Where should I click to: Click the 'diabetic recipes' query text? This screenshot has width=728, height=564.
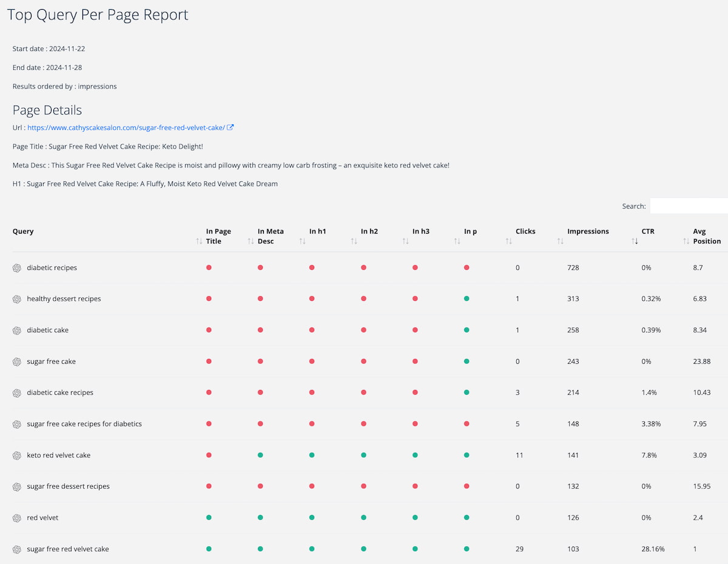[x=52, y=268]
